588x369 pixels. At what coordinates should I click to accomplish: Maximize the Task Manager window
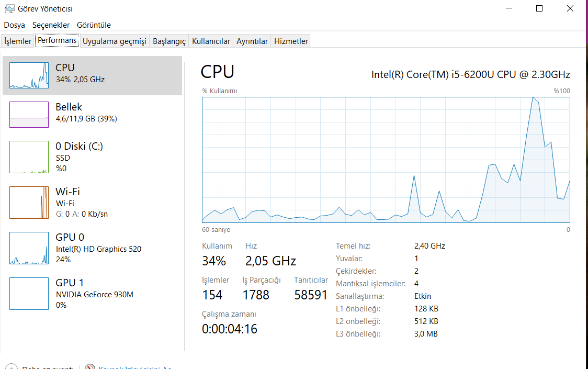(x=539, y=8)
